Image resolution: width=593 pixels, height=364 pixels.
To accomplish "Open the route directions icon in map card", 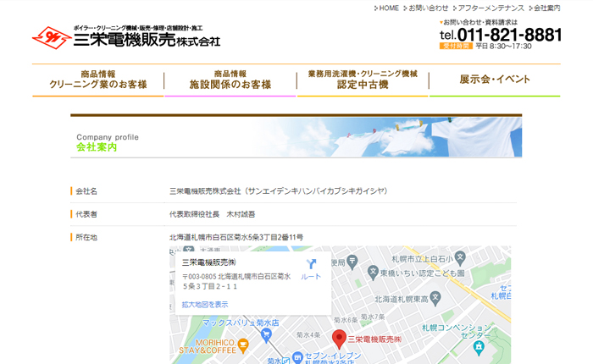I will 311,264.
